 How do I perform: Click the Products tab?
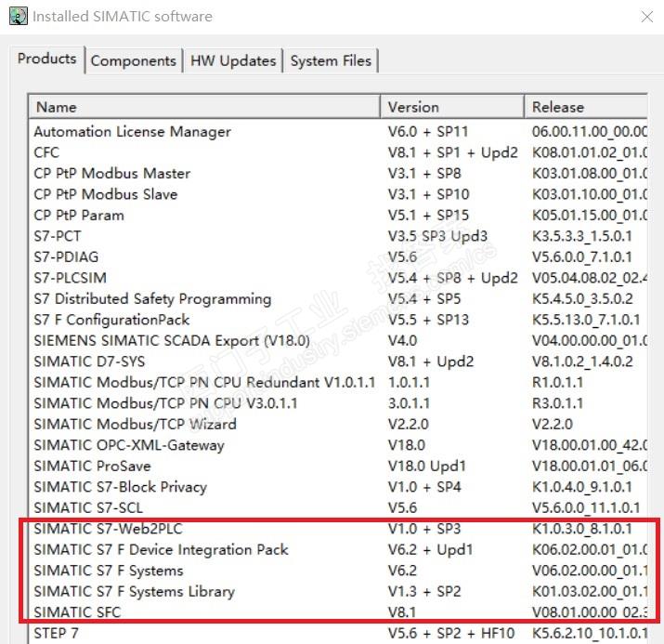tap(46, 59)
